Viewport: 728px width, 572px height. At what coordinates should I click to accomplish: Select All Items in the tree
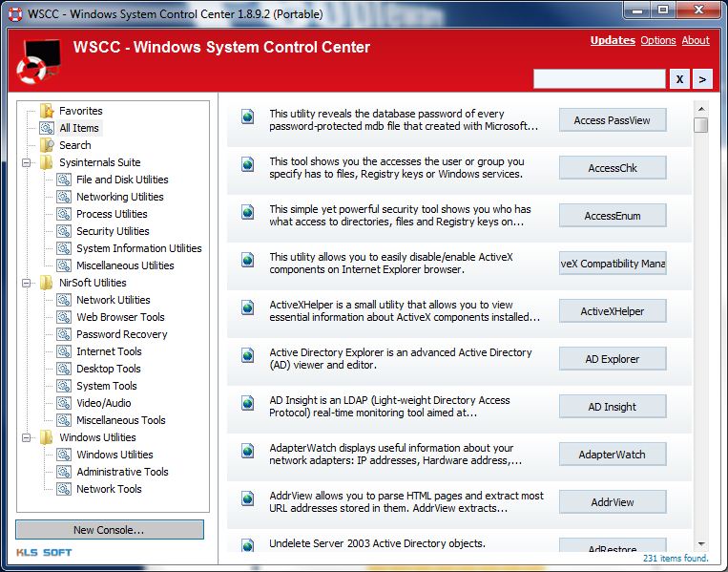pos(79,128)
